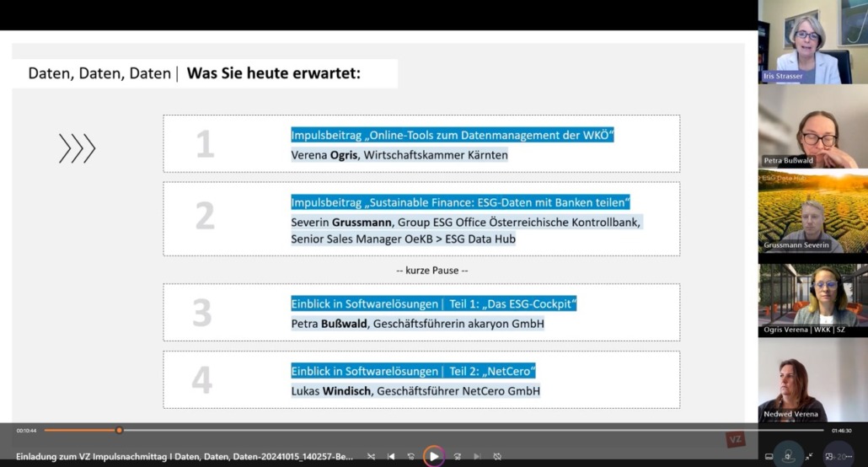The height and width of the screenshot is (467, 868).
Task: Skip backward a few seconds
Action: point(411,456)
